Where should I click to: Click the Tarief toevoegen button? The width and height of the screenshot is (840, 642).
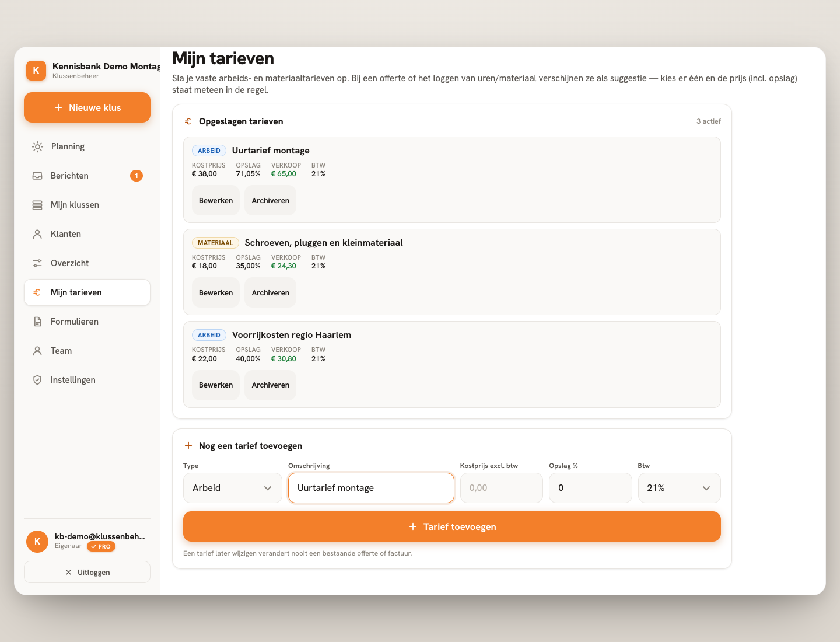click(452, 526)
